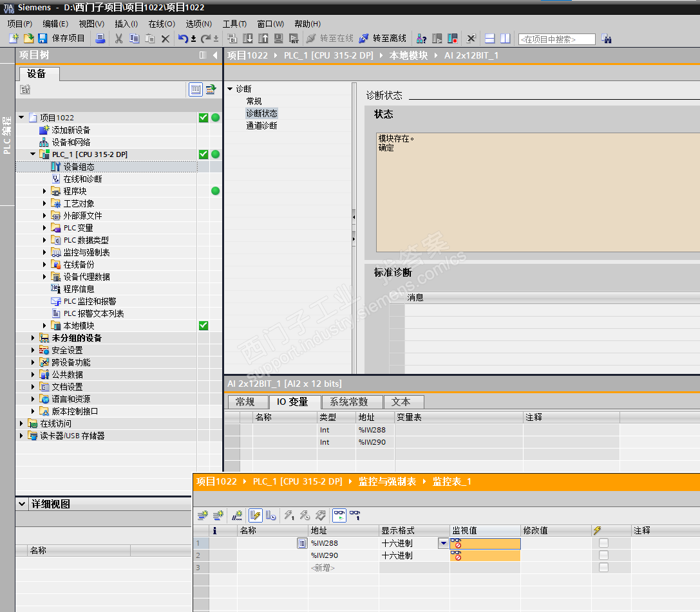Collapse the project tree panel arrow
Screen dimensions: 700x612
point(215,55)
